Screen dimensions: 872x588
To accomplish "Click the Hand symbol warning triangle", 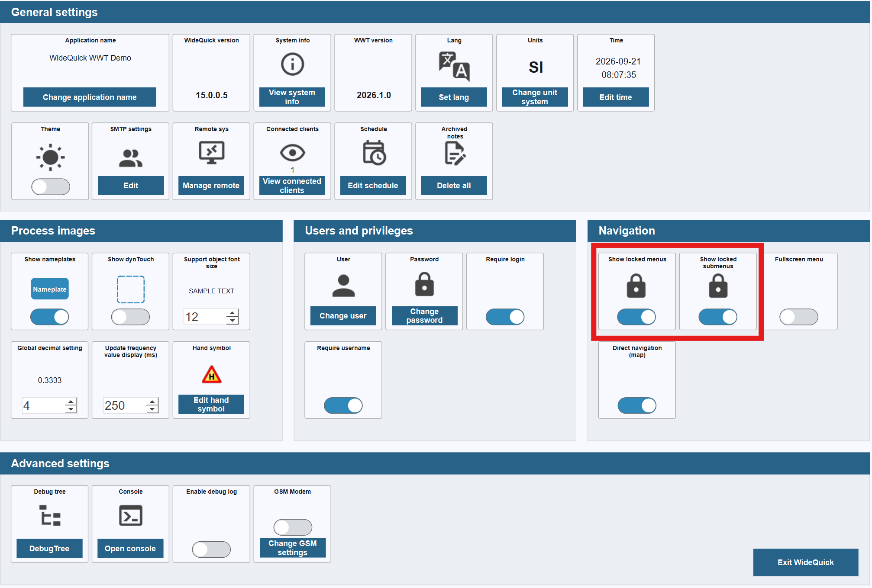I will tap(212, 375).
